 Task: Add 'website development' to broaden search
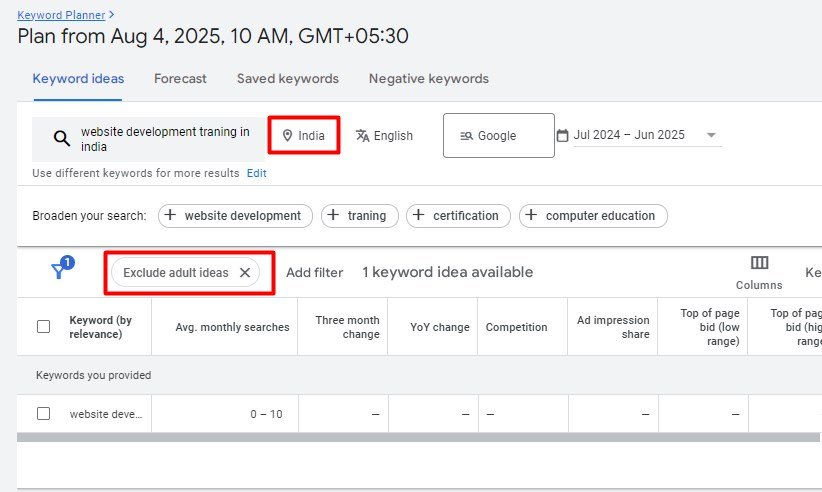pos(235,216)
